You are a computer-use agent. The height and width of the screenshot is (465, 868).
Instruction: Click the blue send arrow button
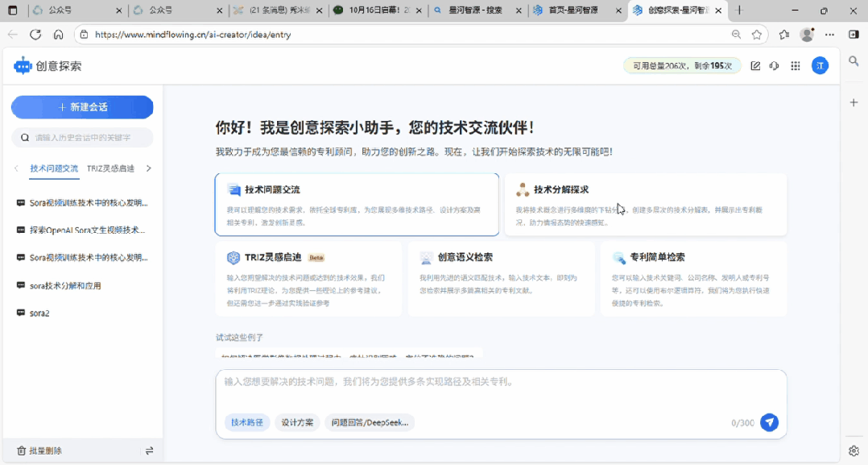click(x=770, y=422)
